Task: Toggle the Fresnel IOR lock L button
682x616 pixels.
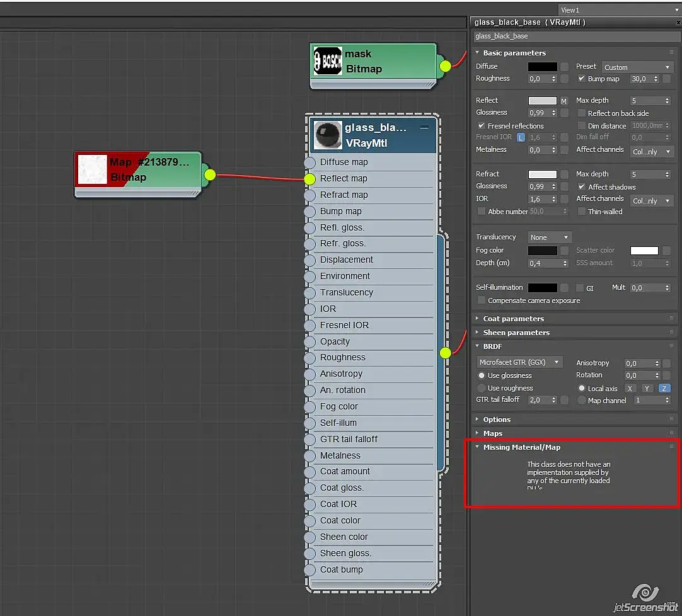Action: (521, 137)
